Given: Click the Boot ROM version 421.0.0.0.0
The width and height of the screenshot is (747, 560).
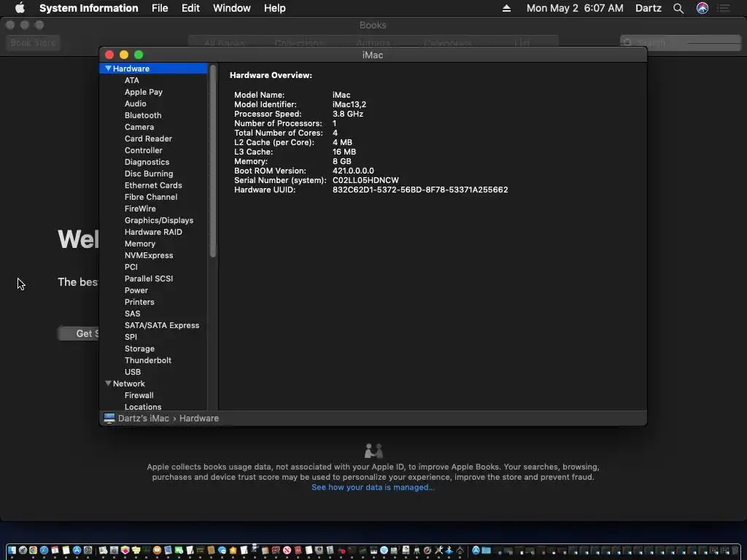Looking at the screenshot, I should (353, 171).
